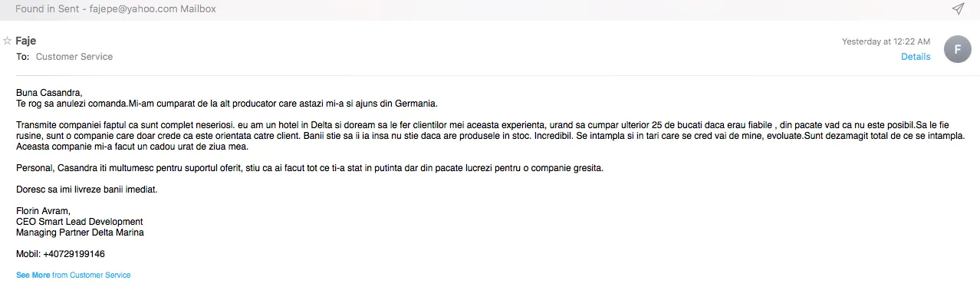The width and height of the screenshot is (980, 287).
Task: Click the Yesterday at 12:22 AM timestamp
Action: point(886,41)
